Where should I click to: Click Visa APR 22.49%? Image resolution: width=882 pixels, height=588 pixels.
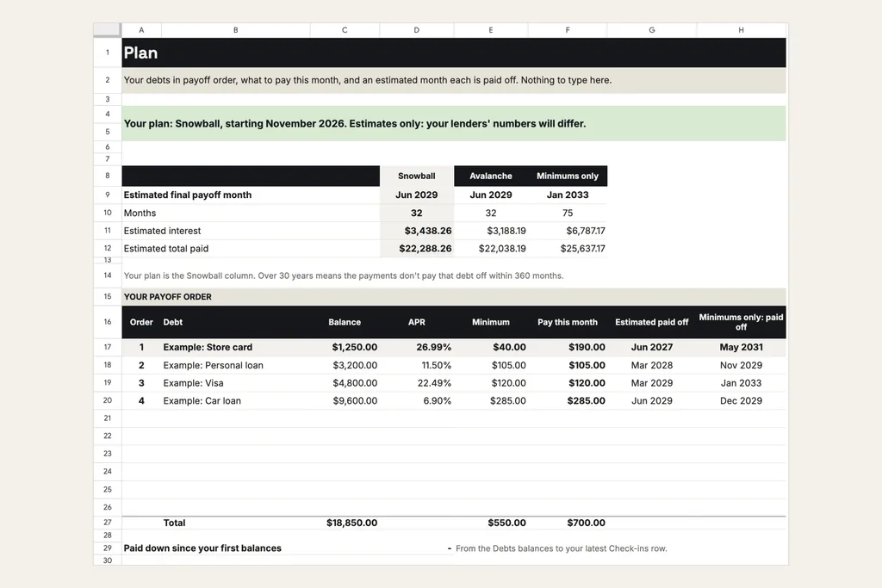[434, 383]
